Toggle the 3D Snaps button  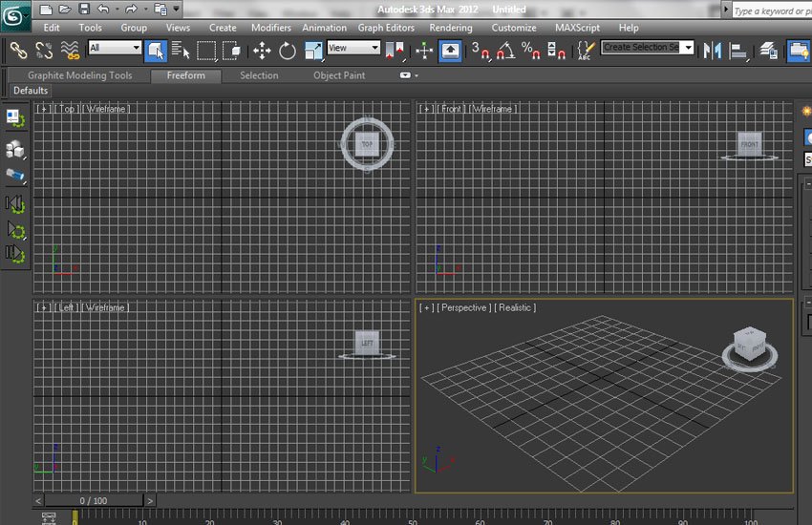[x=480, y=50]
